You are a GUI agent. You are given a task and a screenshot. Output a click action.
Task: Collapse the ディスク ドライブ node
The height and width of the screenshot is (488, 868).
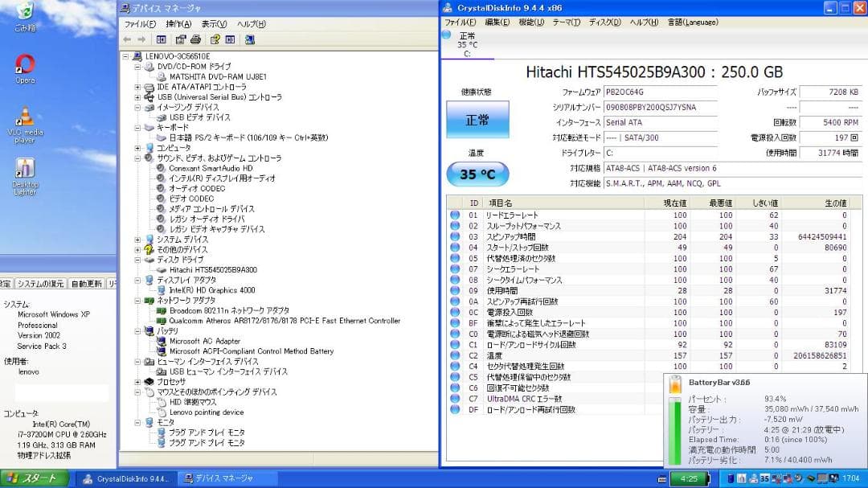coord(138,260)
